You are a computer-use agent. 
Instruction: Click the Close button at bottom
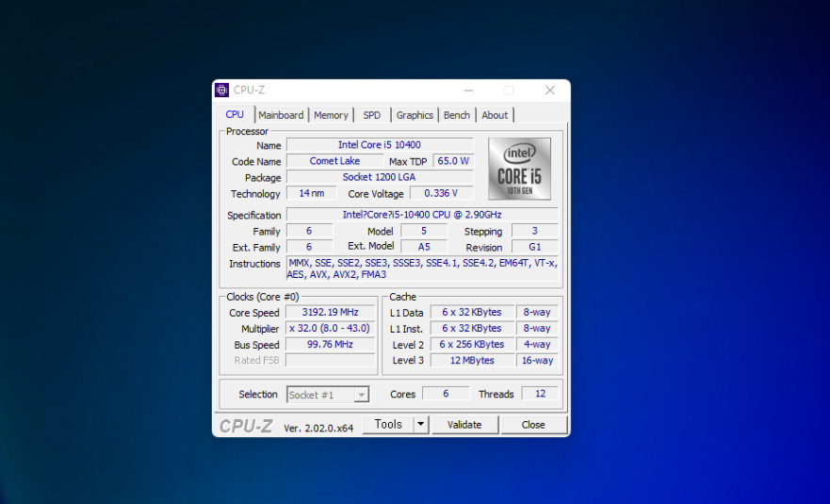533,425
